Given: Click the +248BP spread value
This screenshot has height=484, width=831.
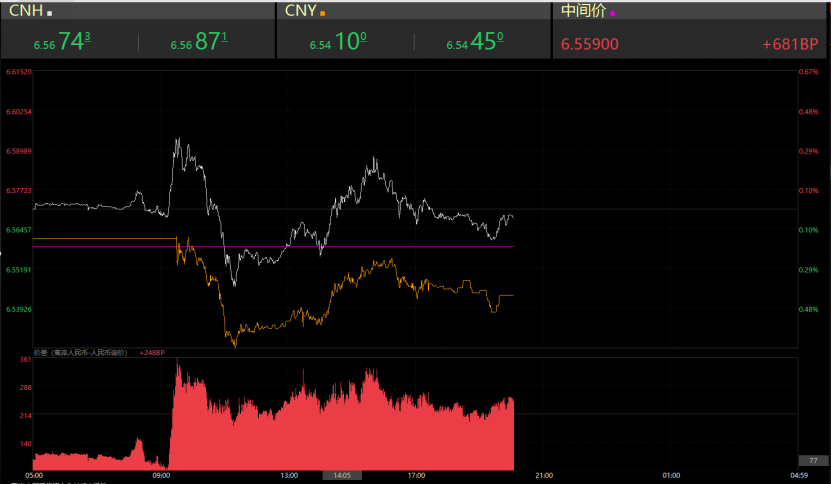Looking at the screenshot, I should (152, 352).
